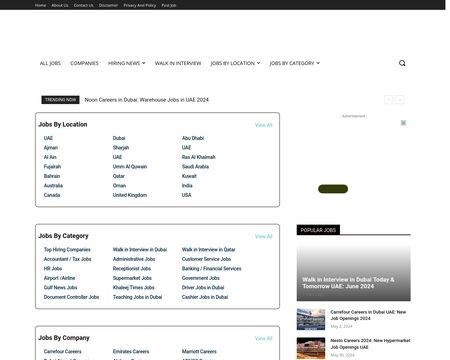Screen dimensions: 450x360
Task: Open About Us in the top bar
Action: [60, 5]
